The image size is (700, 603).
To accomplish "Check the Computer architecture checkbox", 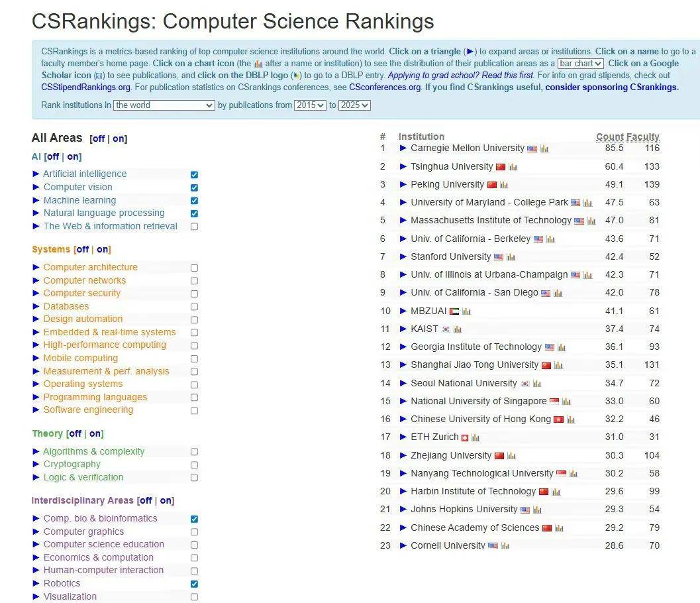I will coord(194,268).
